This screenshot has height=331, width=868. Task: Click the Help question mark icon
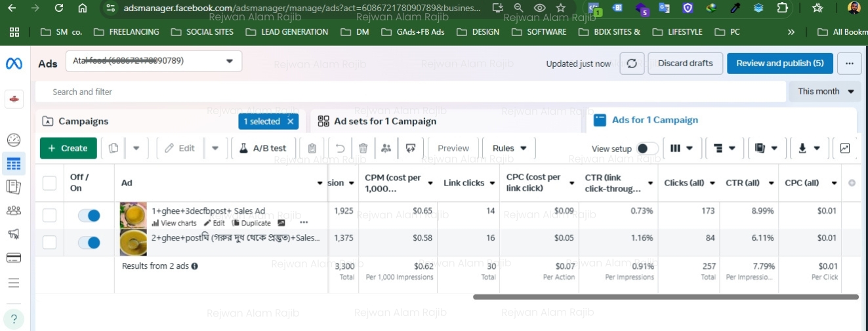tap(14, 319)
